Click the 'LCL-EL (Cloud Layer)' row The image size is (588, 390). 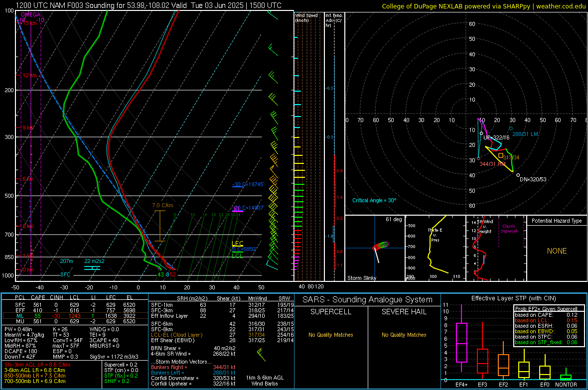(222, 335)
